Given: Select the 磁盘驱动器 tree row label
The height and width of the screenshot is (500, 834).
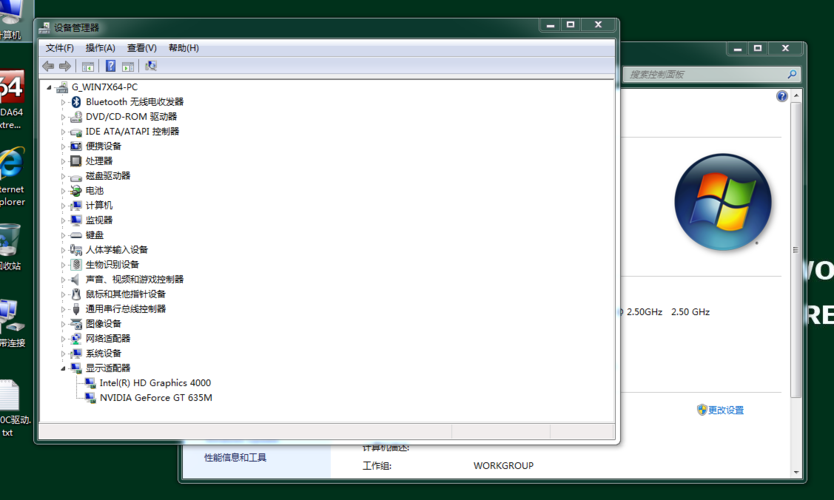Looking at the screenshot, I should [x=108, y=176].
